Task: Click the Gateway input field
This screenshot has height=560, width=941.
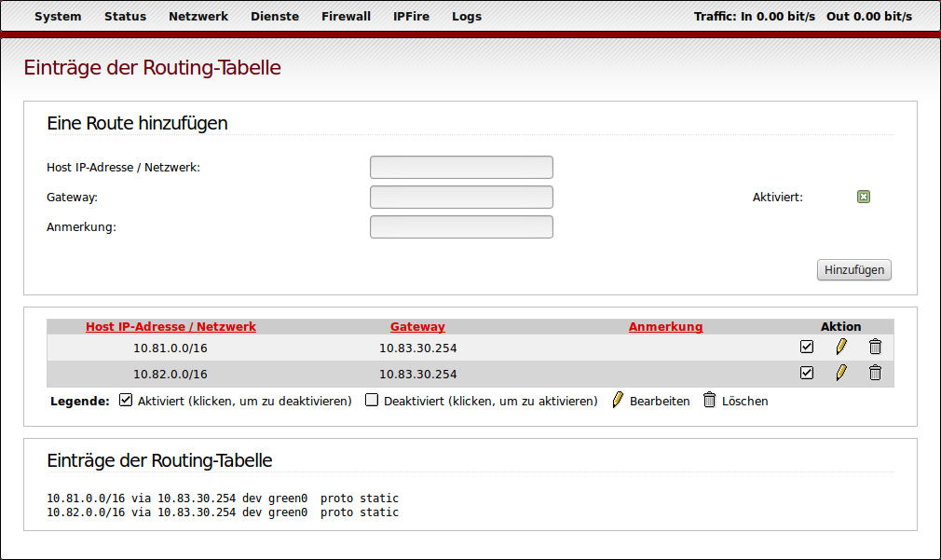Action: click(x=461, y=197)
